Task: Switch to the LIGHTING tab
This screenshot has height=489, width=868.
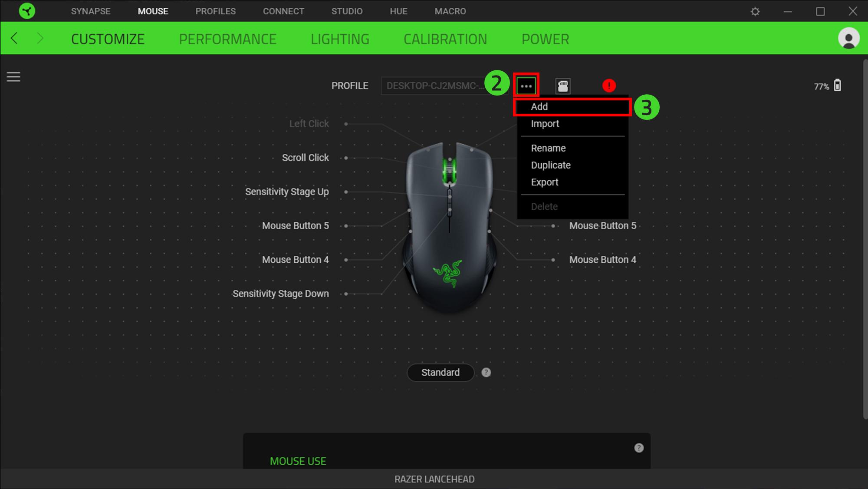Action: [340, 39]
